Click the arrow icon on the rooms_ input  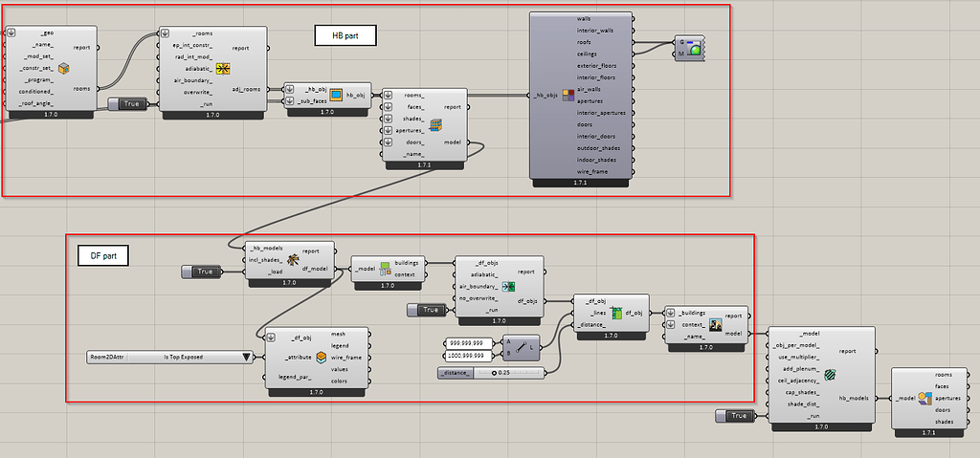coord(389,95)
